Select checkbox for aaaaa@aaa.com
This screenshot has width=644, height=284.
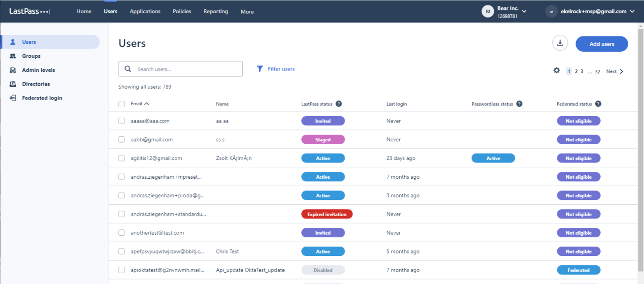pyautogui.click(x=122, y=121)
